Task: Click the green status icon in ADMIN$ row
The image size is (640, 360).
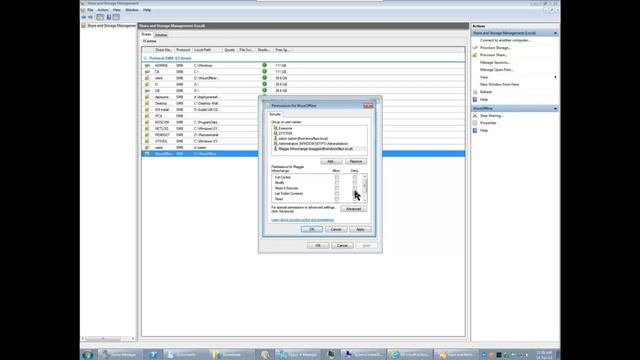Action: [x=264, y=65]
